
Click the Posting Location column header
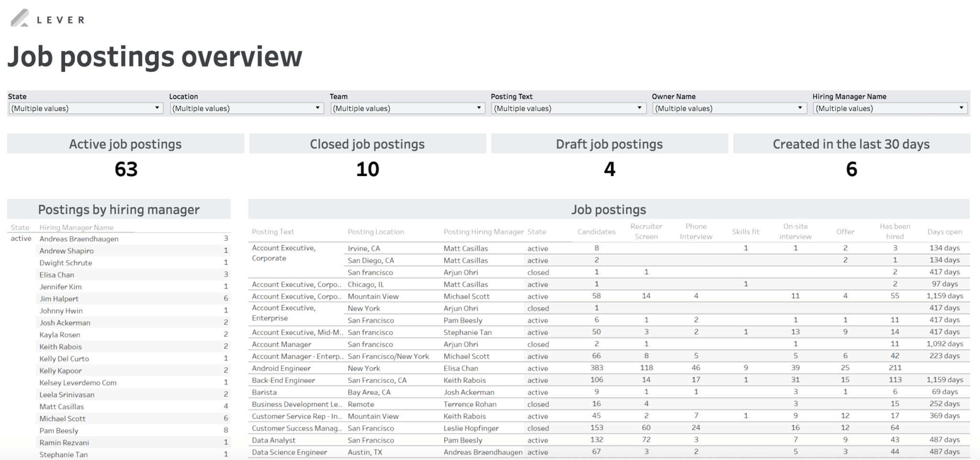click(x=376, y=232)
